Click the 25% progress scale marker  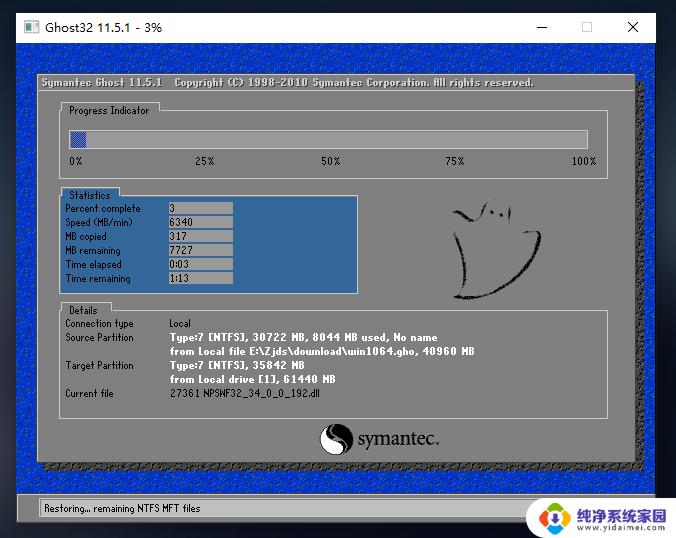(x=204, y=161)
